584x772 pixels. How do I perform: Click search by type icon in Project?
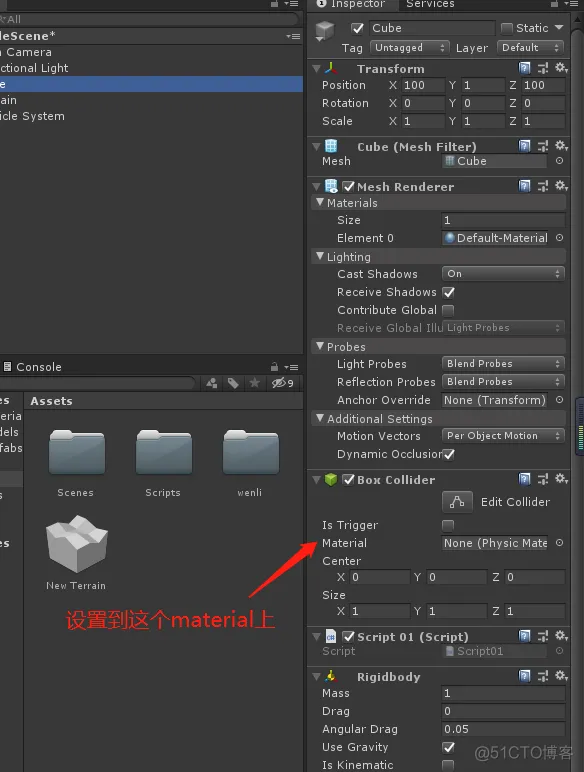pos(212,383)
